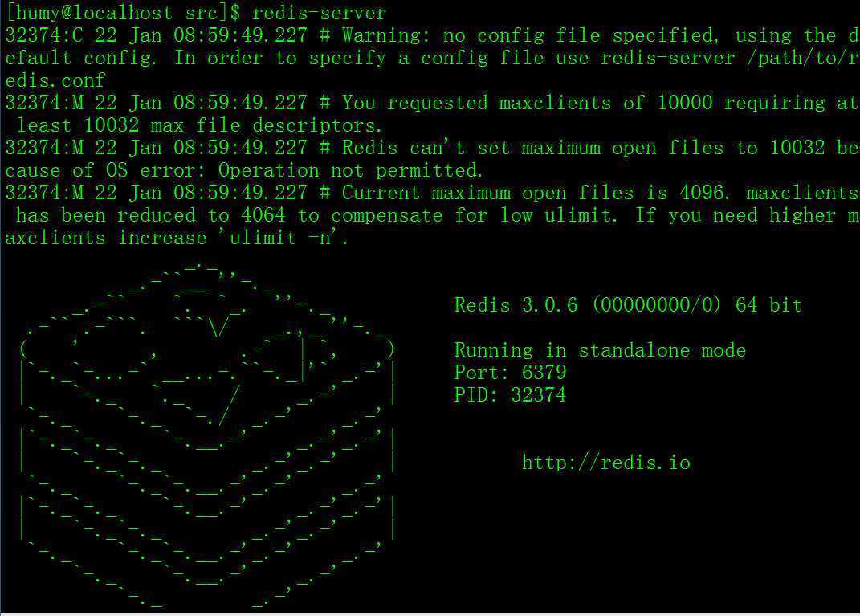Click the 'PID: 32374' line
The height and width of the screenshot is (616, 860).
[x=510, y=395]
